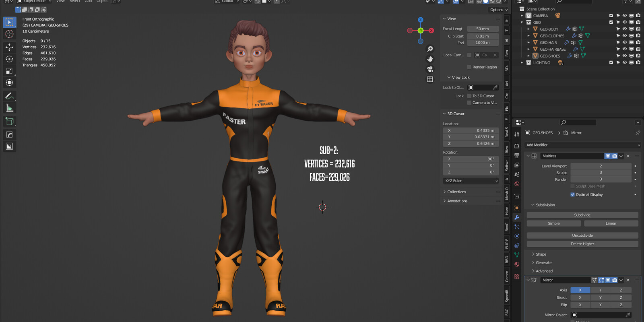Switch perspective/orthographic grid gizmo icon
644x322 pixels.
click(430, 79)
